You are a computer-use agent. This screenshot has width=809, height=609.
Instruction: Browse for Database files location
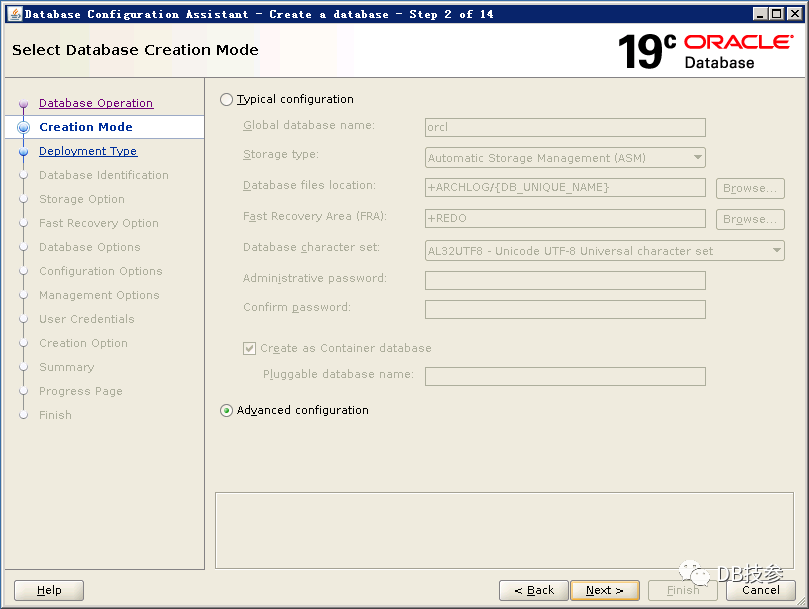(750, 188)
